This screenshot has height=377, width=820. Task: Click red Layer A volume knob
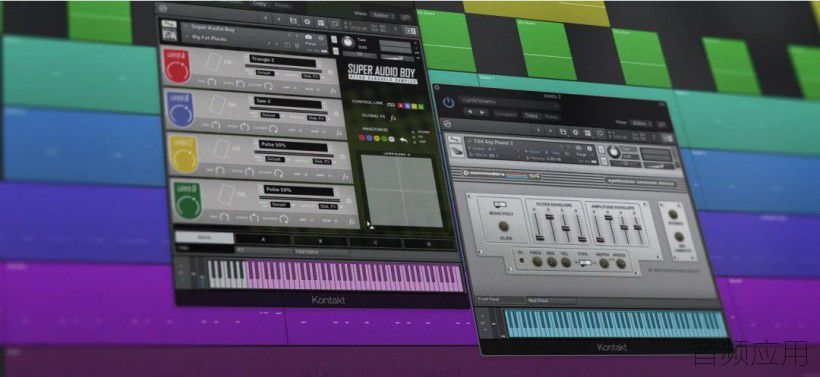click(x=176, y=72)
